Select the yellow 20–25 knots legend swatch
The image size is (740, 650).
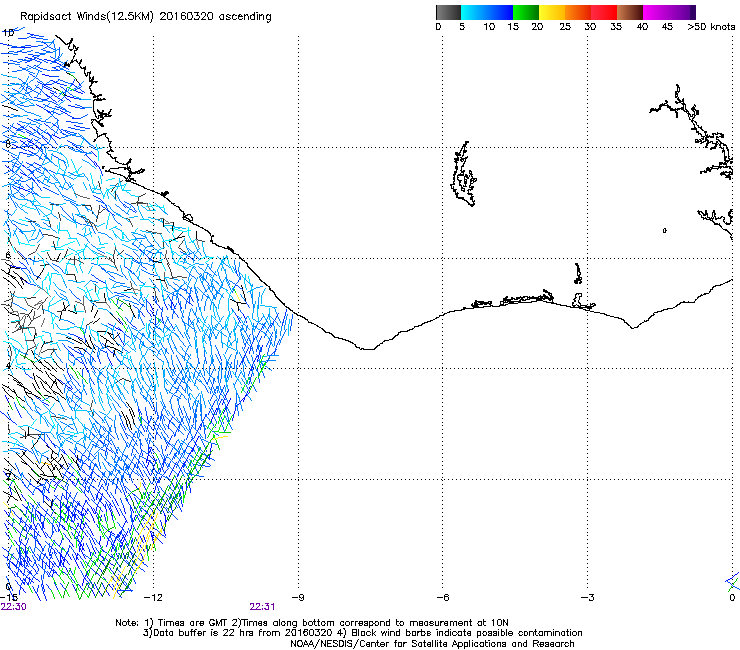pos(552,12)
